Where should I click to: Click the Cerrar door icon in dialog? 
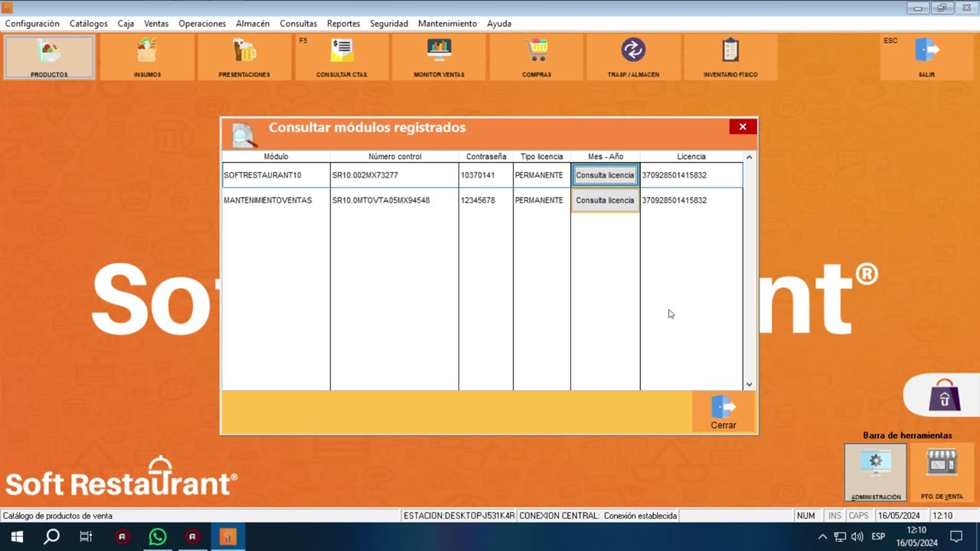tap(724, 412)
